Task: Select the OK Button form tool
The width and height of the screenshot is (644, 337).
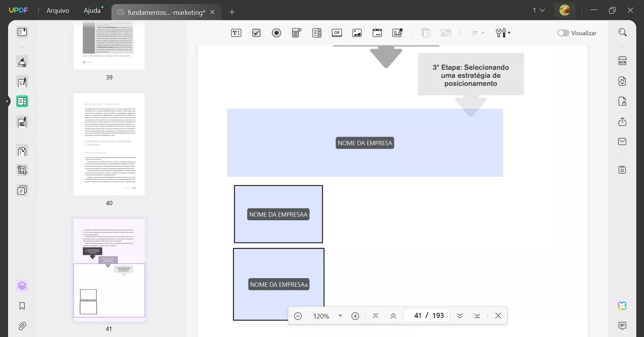Action: pyautogui.click(x=337, y=33)
